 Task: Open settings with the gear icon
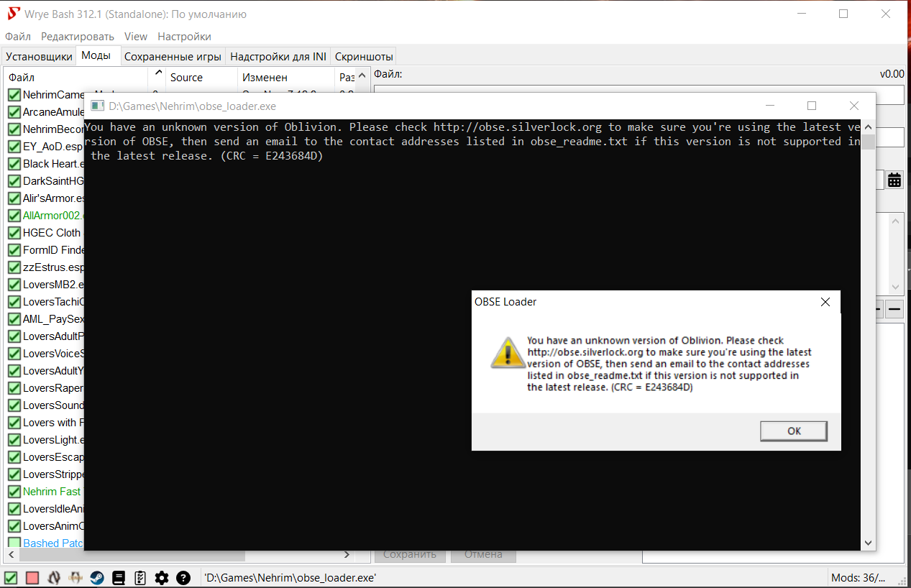click(x=162, y=578)
